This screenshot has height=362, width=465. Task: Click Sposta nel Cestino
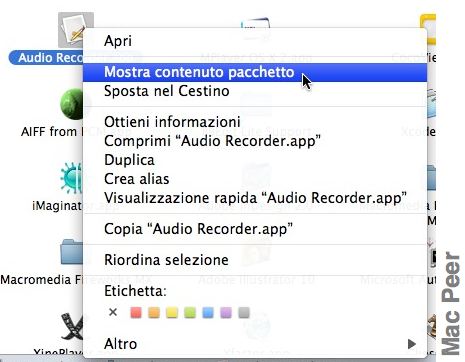pos(255,91)
